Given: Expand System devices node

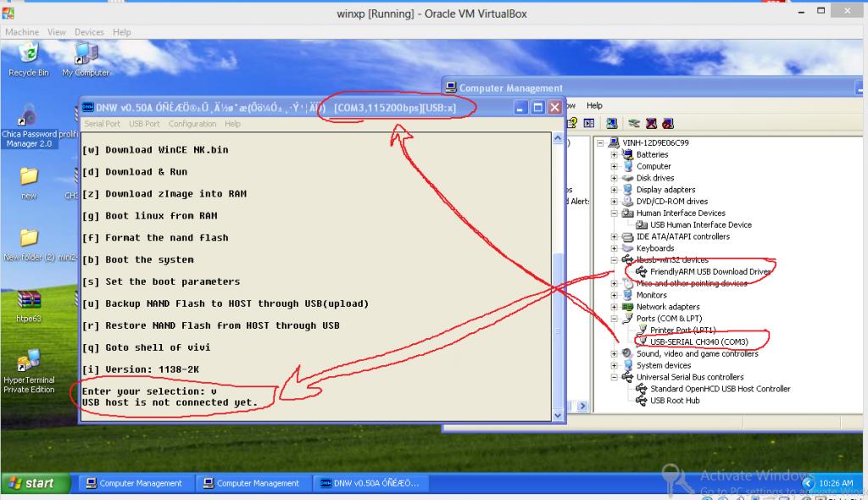Looking at the screenshot, I should coord(614,365).
